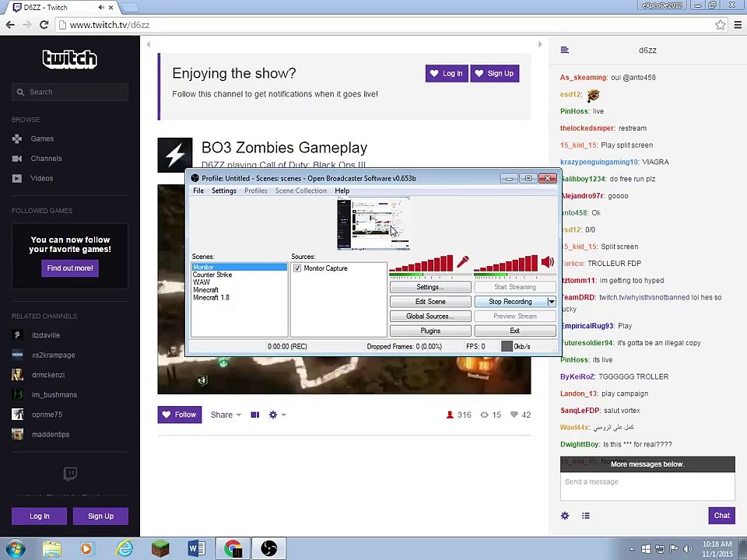Image resolution: width=747 pixels, height=560 pixels.
Task: Open Videos play icon in sidebar
Action: pyautogui.click(x=17, y=179)
